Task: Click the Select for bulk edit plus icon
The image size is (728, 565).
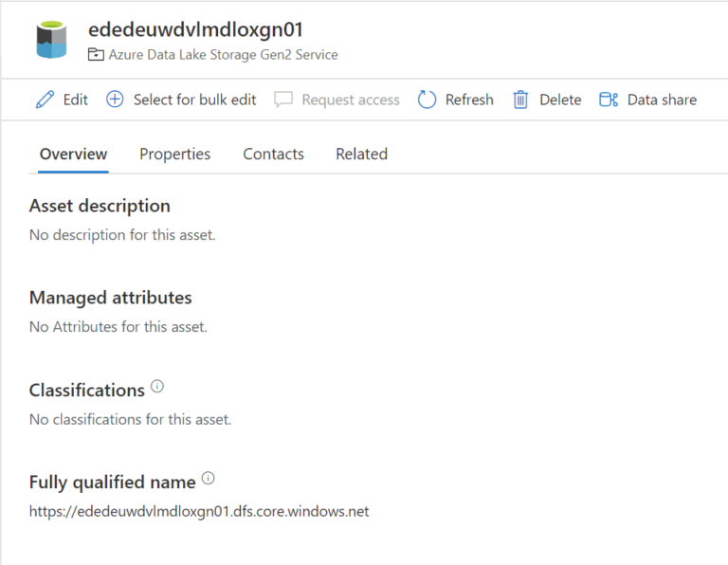Action: 115,100
